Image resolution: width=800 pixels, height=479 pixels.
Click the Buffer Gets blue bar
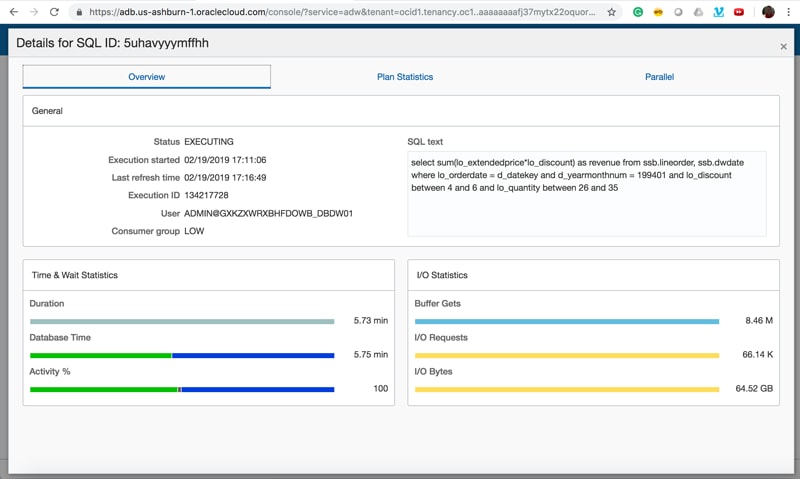pos(566,321)
